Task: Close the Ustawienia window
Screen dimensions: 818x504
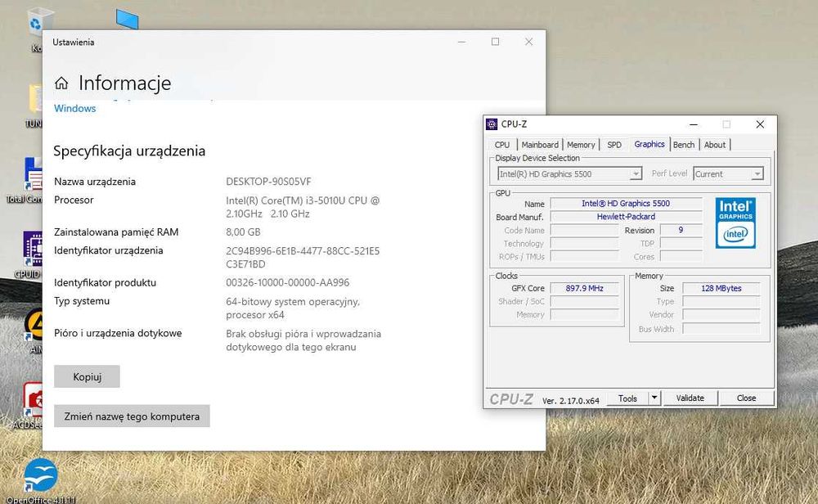Action: point(528,42)
